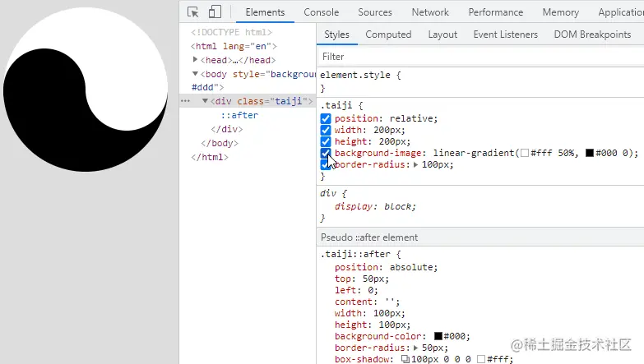Viewport: 644px width, 364px height.
Task: Open background-color #000 swatch in ::after
Action: pos(438,336)
